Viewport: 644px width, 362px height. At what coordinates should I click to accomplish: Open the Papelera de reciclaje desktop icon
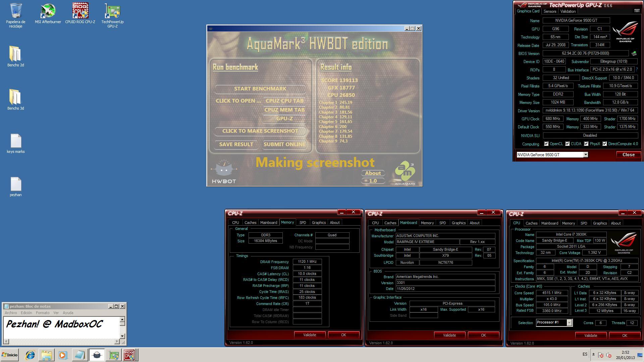point(16,15)
